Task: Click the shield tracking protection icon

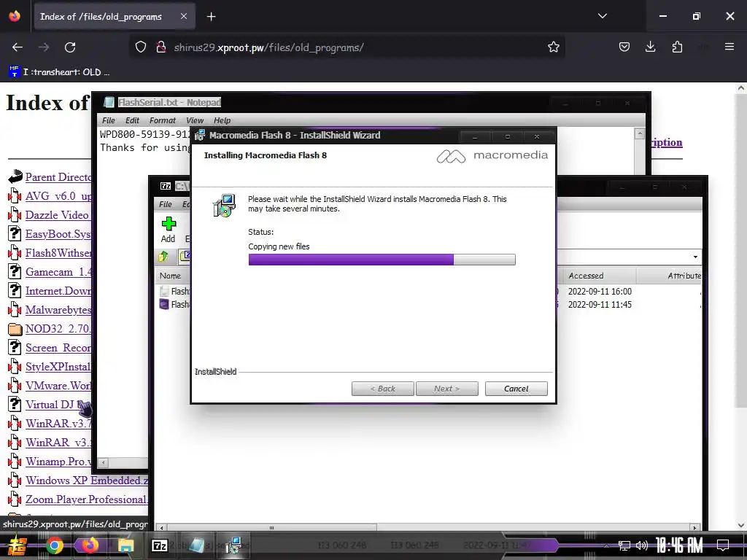Action: tap(141, 47)
